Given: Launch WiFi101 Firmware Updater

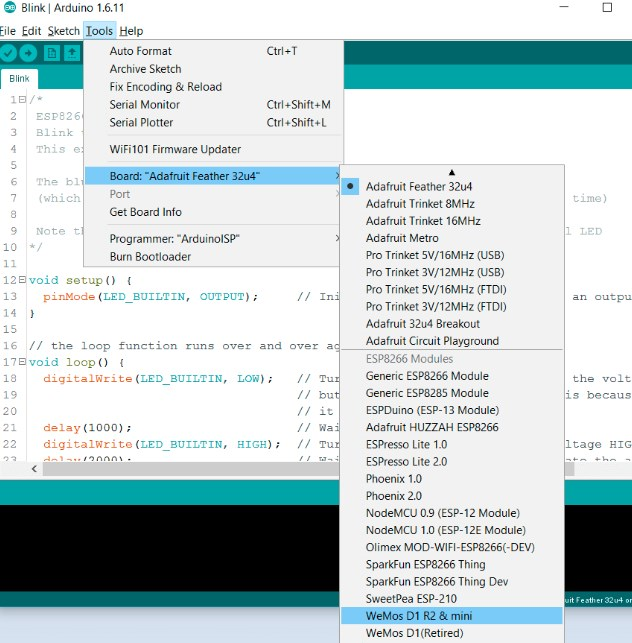Looking at the screenshot, I should coord(214,149).
